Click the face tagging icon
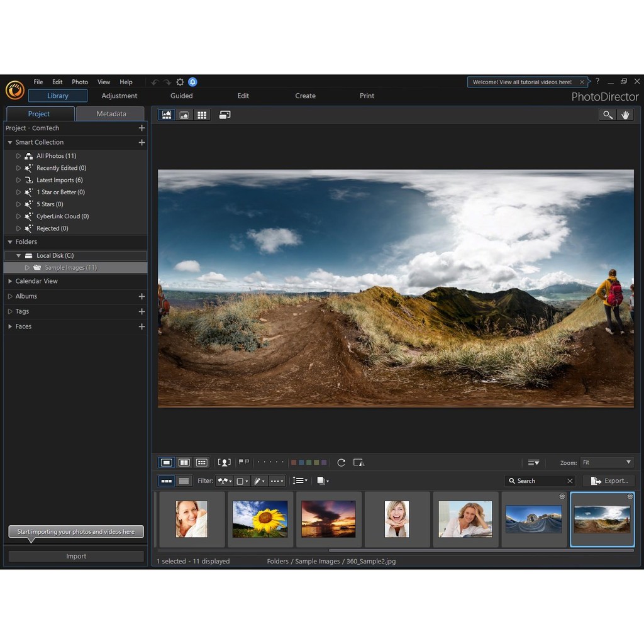This screenshot has height=644, width=644. 224,462
